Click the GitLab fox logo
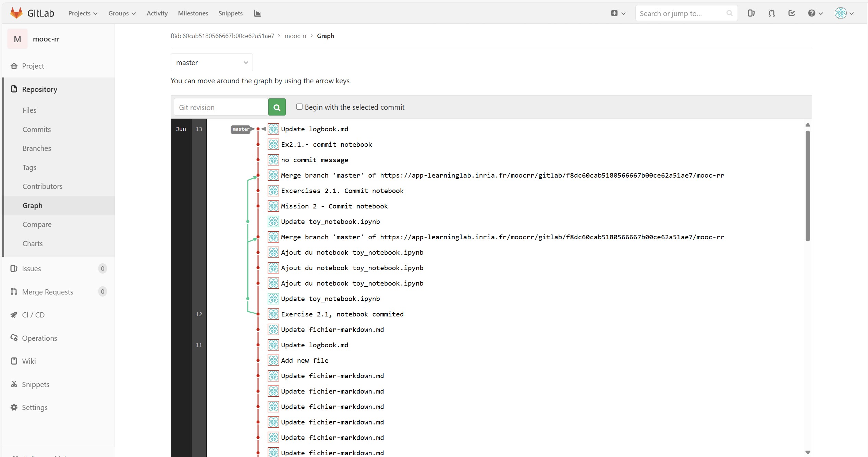This screenshot has height=457, width=868. 16,13
